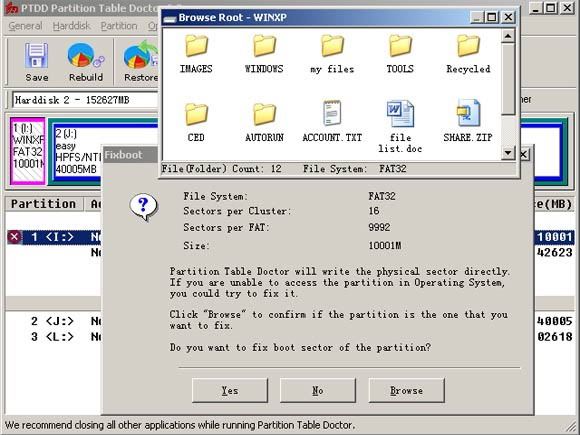Open the Partition menu
The width and height of the screenshot is (580, 435).
tap(119, 26)
